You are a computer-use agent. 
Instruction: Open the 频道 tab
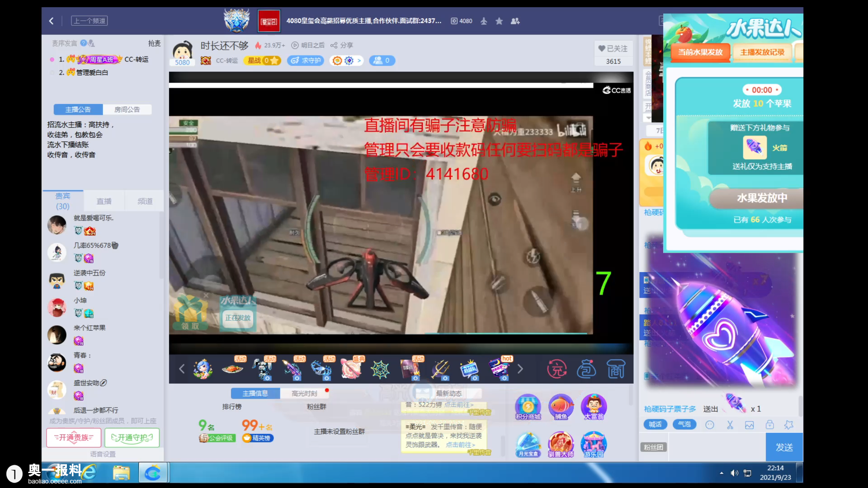pos(145,201)
